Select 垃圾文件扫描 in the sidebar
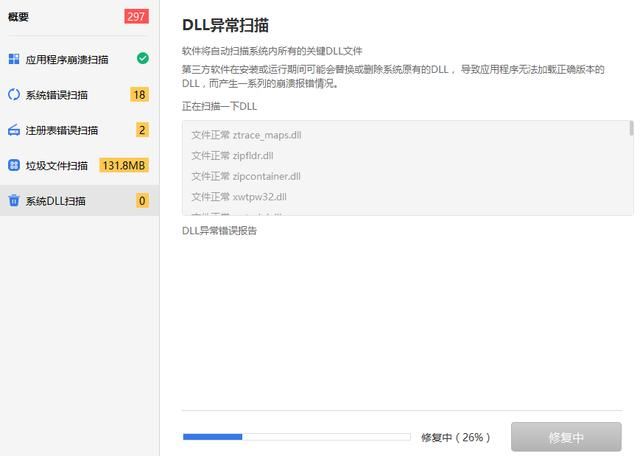Image resolution: width=640 pixels, height=456 pixels. (57, 166)
